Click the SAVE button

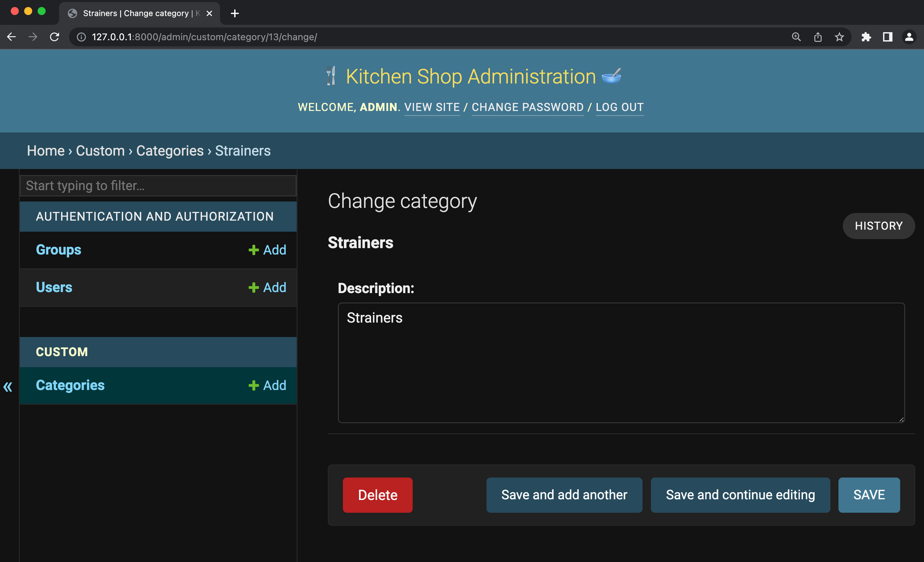click(869, 495)
